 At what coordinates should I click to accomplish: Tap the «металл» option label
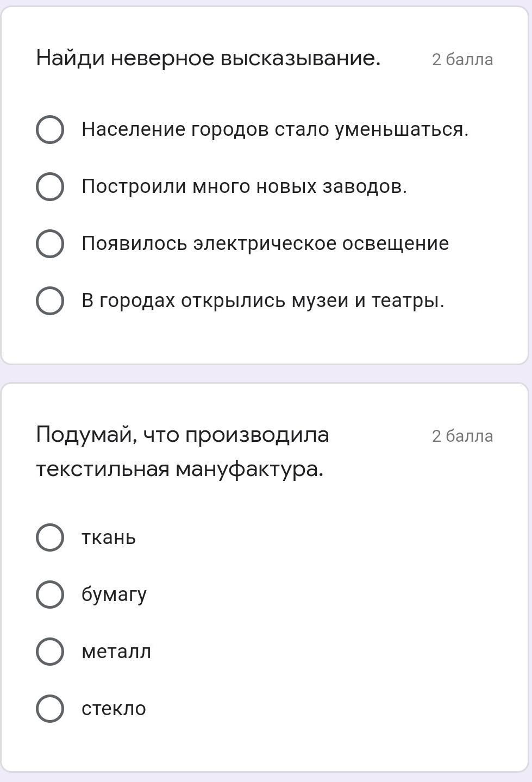(x=116, y=652)
